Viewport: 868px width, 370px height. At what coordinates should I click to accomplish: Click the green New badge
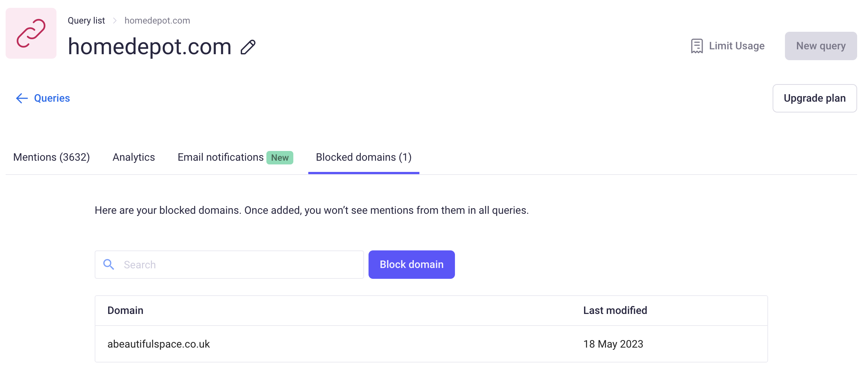279,158
